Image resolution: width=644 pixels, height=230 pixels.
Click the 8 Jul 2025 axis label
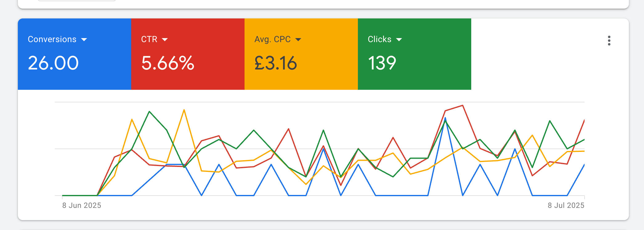click(566, 205)
